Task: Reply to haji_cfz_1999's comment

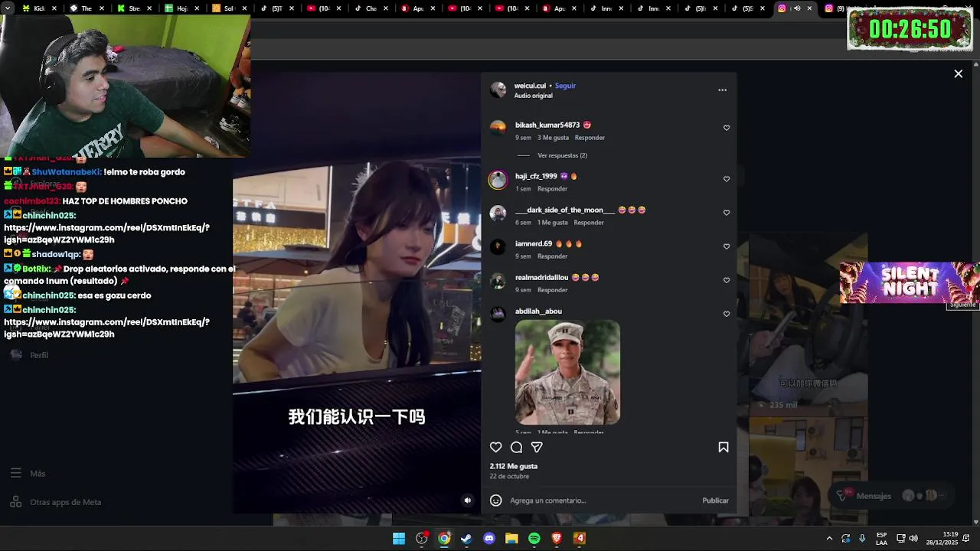Action: pos(552,188)
